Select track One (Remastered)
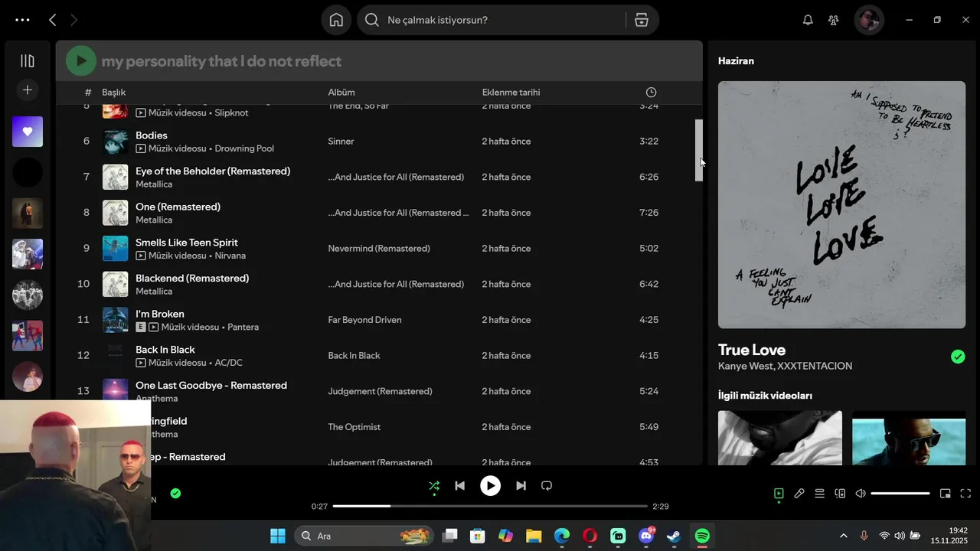980x551 pixels. click(x=178, y=207)
